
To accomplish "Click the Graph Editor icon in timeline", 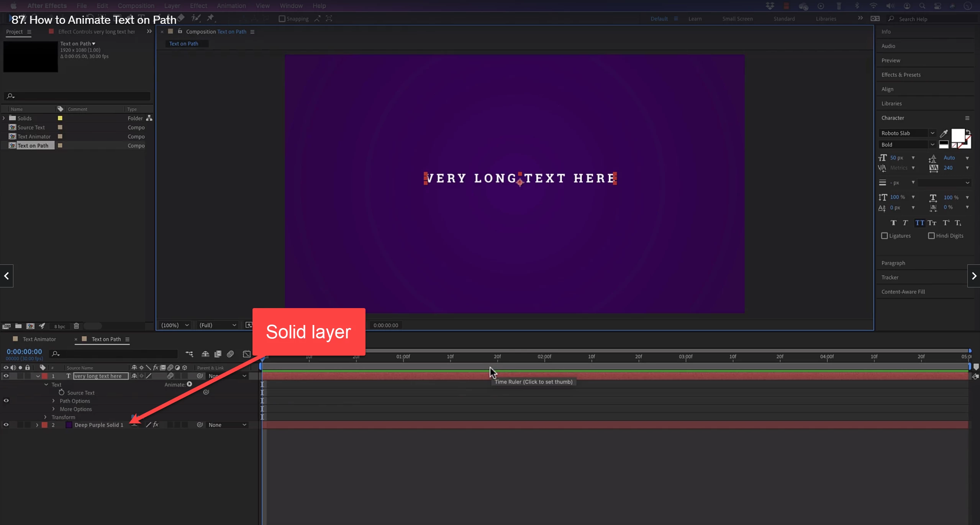I will [x=247, y=354].
